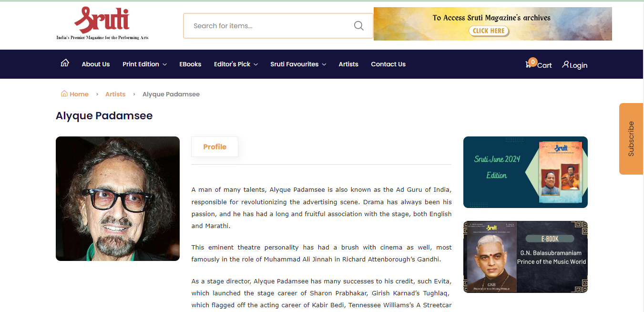Viewport: 644px width, 312px height.
Task: Open the Sruti June 2024 Edition banner
Action: pos(525,172)
